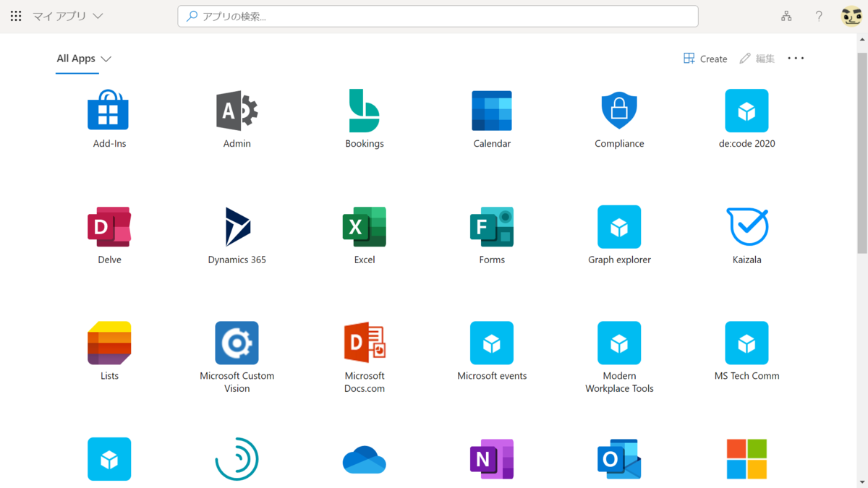The image size is (868, 488).
Task: Open the user profile avatar
Action: [851, 16]
